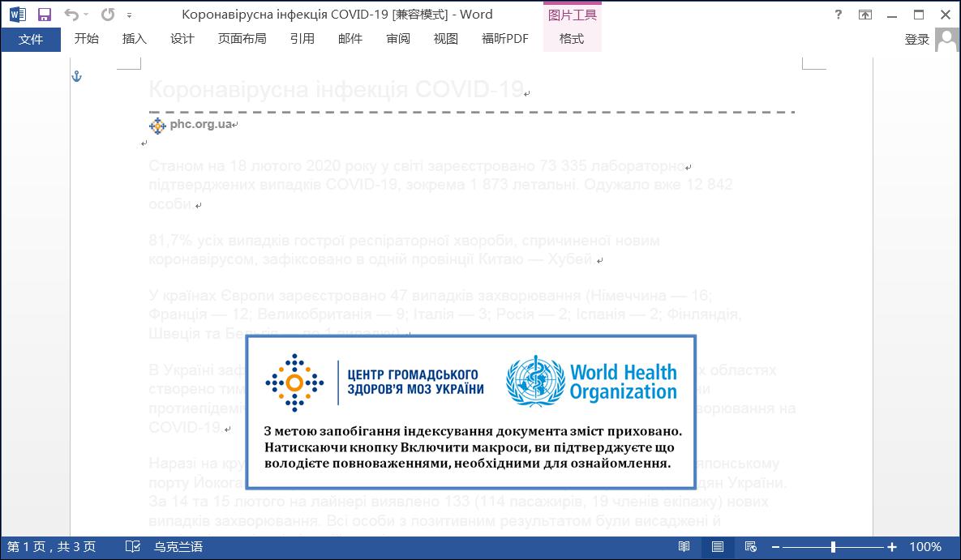Click the user account avatar icon
The image size is (961, 560).
[x=947, y=40]
